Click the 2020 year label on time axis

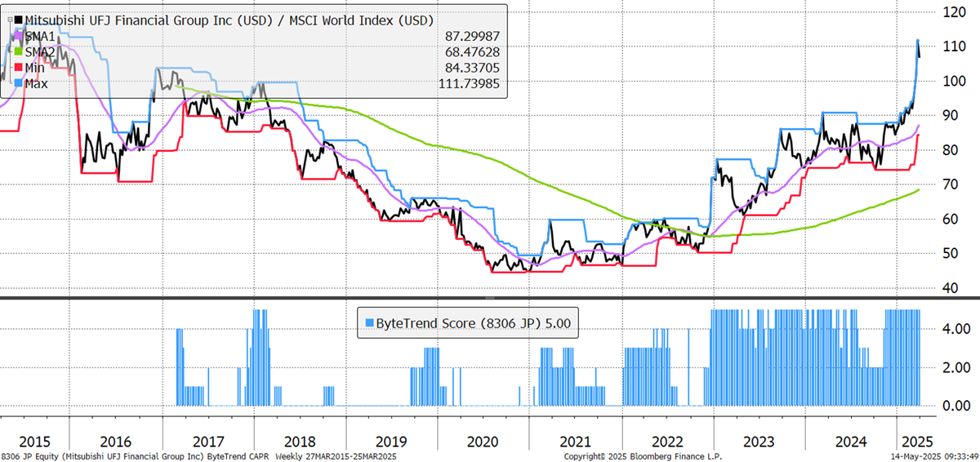tap(483, 441)
